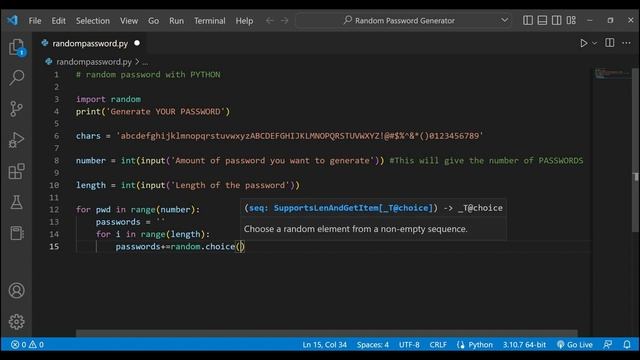Click the minimap preview
This screenshot has width=640, height=360.
(x=612, y=74)
